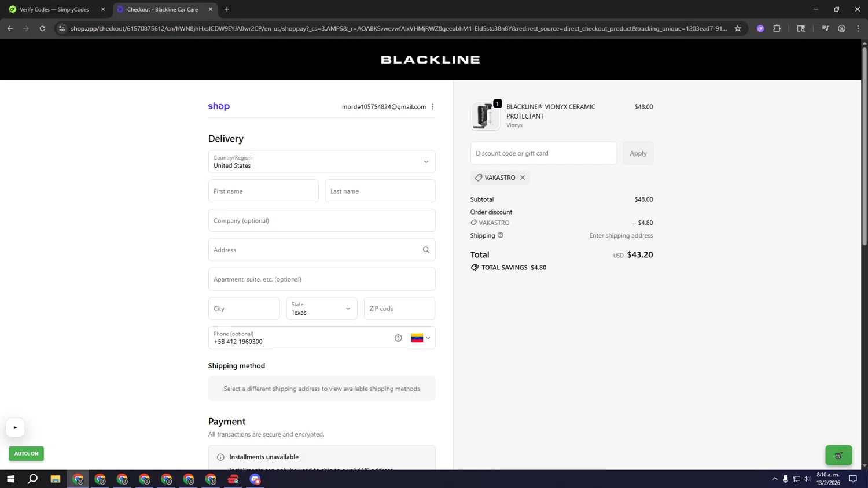This screenshot has width=868, height=488.
Task: Open media controls icon in toolbar
Action: pyautogui.click(x=825, y=28)
